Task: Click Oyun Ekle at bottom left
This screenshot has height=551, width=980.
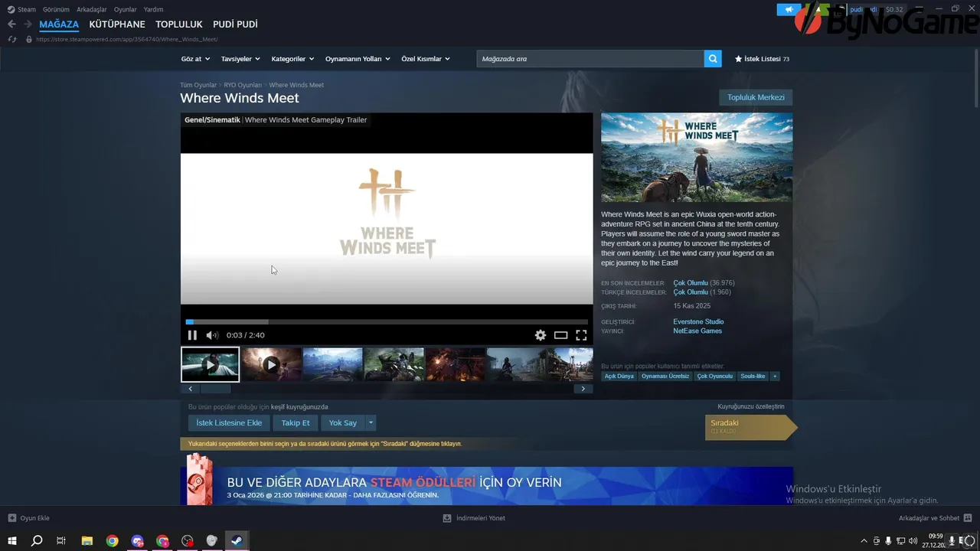Action: point(29,518)
